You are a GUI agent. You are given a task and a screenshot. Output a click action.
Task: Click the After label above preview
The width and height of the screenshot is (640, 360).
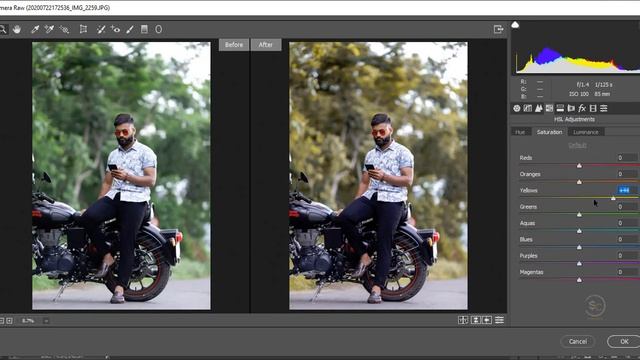pos(266,45)
